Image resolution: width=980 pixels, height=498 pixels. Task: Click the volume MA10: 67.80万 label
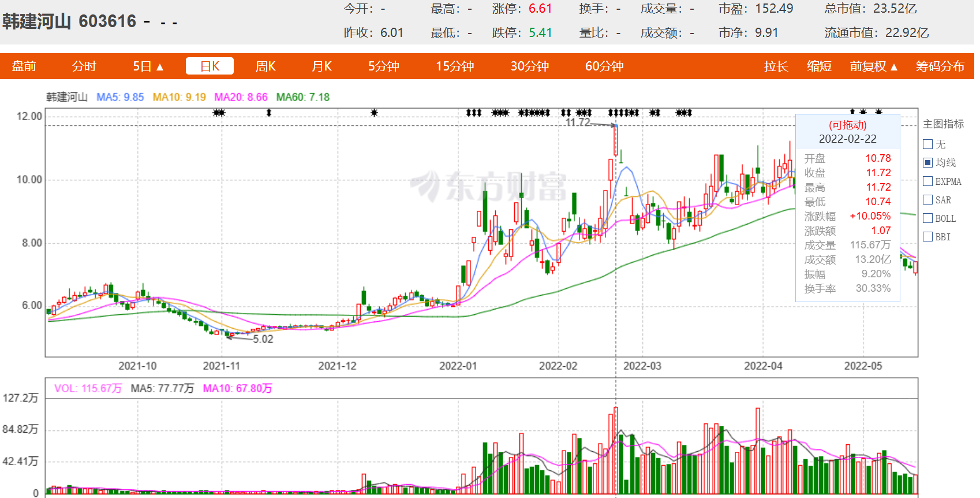[237, 388]
